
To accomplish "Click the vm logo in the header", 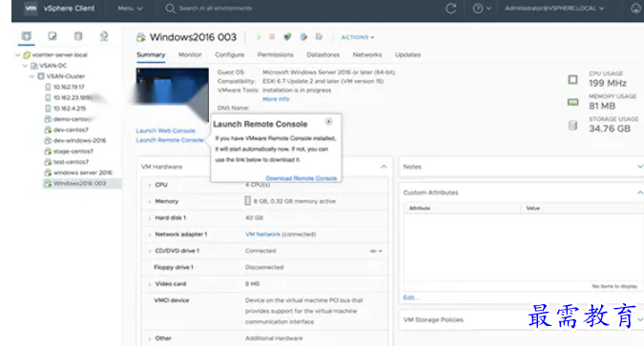I will (31, 9).
